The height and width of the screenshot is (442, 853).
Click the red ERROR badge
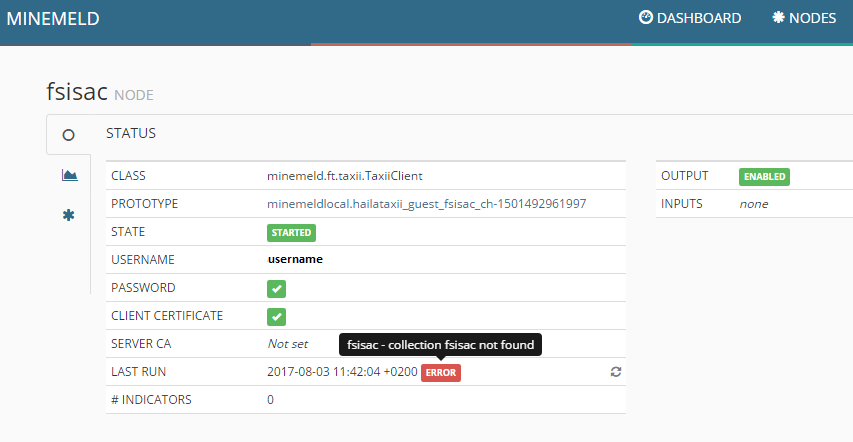(441, 373)
